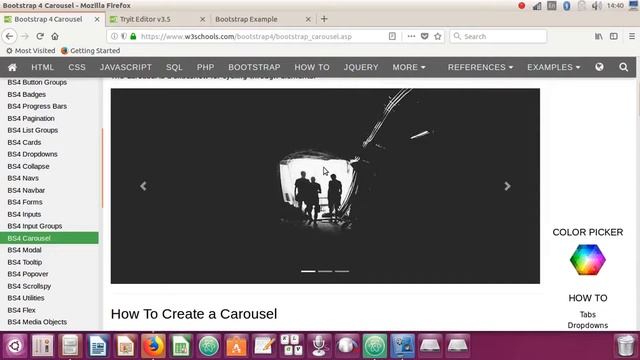Expand the EXAMPLES dropdown
The image size is (640, 360).
point(553,67)
